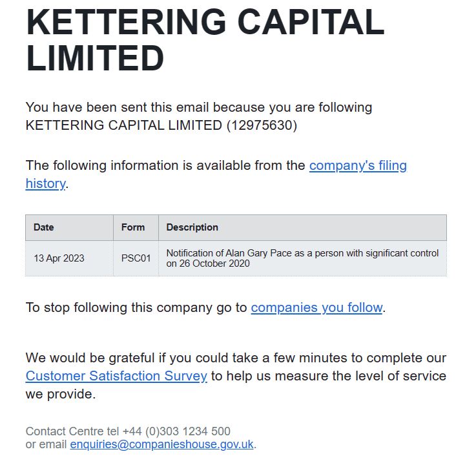
Task: Click the Date column header
Action: 44,227
